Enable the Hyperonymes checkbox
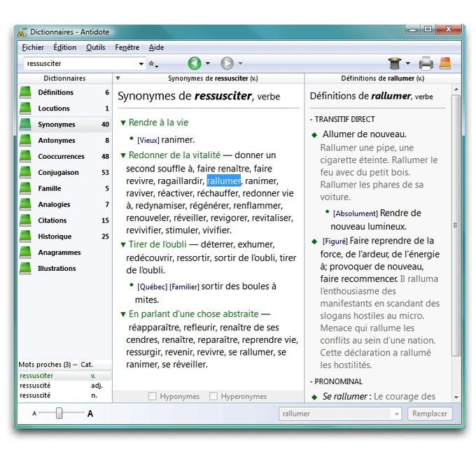The width and height of the screenshot is (476, 450). (213, 396)
